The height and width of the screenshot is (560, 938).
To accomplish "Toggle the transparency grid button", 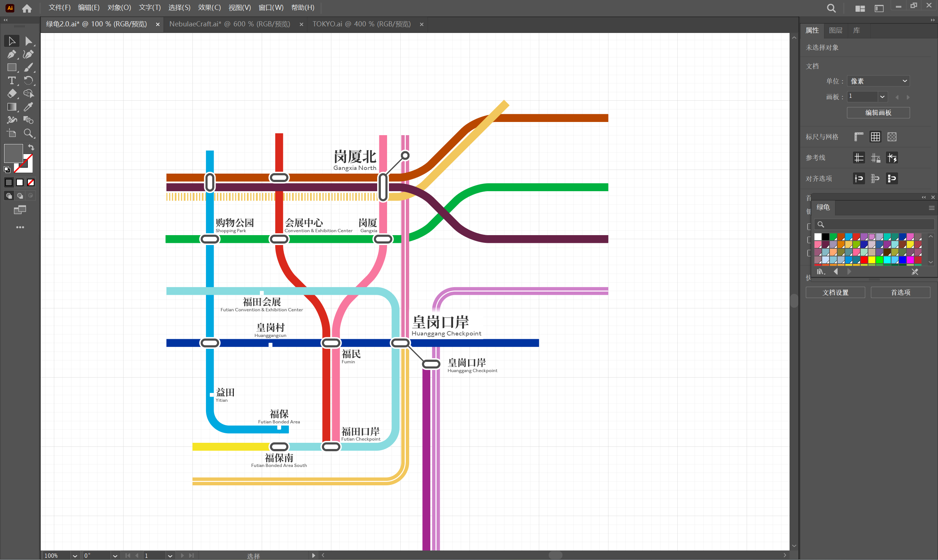I will click(892, 137).
